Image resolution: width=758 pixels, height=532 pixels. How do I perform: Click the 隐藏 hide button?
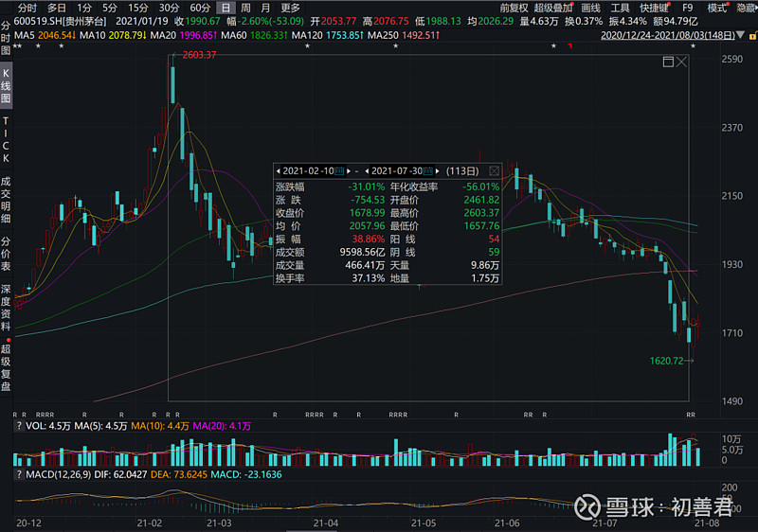747,8
